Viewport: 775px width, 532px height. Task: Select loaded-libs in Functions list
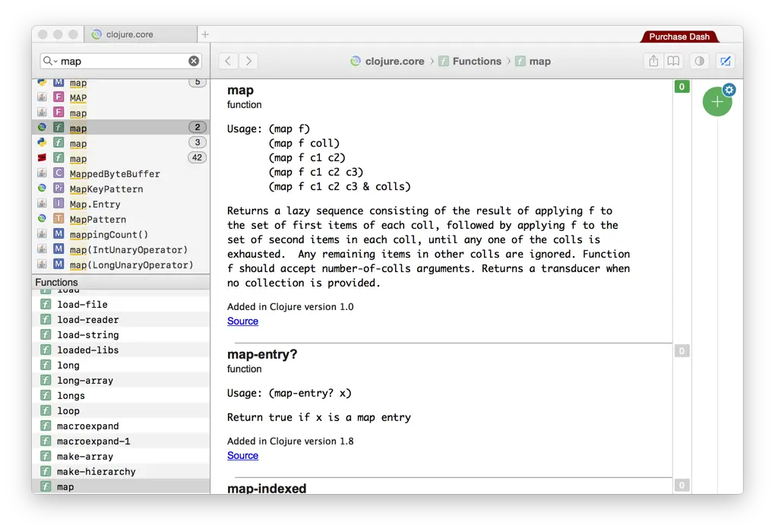coord(121,350)
